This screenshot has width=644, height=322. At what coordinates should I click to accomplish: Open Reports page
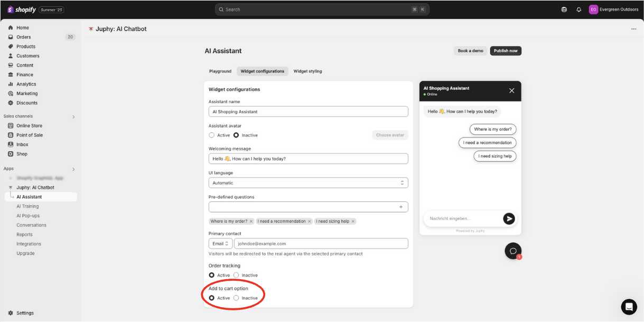click(24, 235)
